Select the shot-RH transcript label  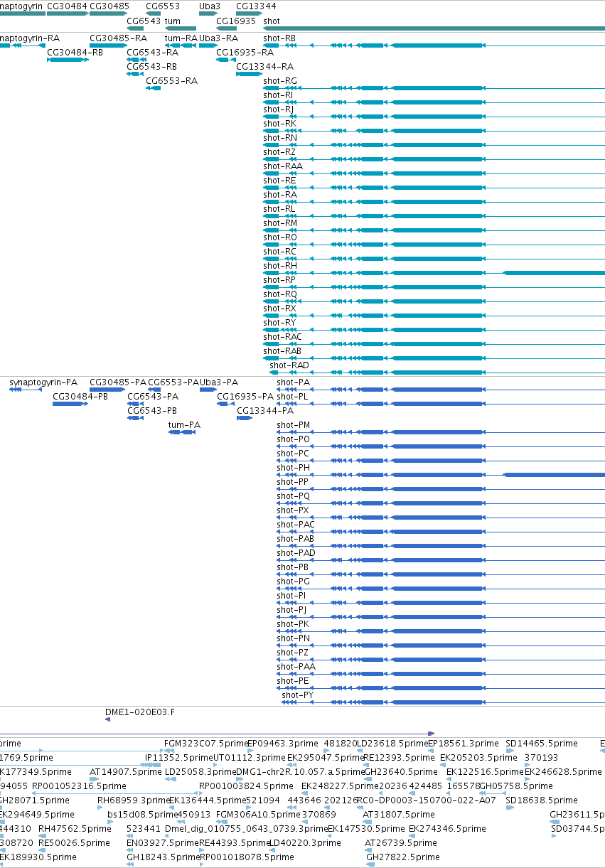point(280,265)
